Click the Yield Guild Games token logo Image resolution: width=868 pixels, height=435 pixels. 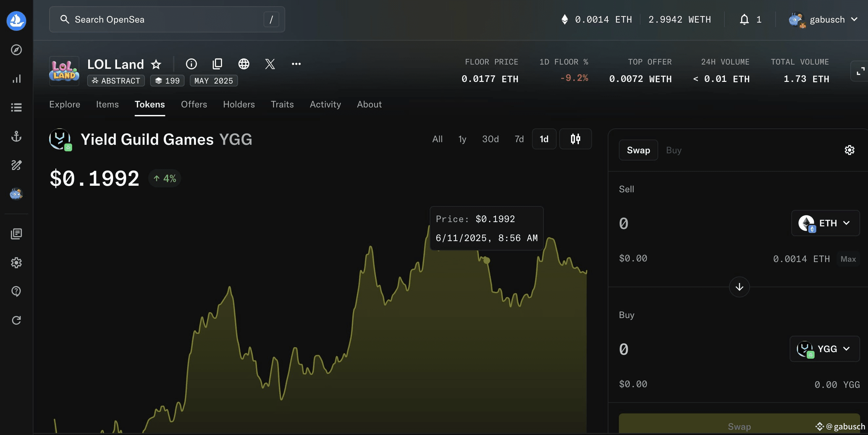(60, 140)
